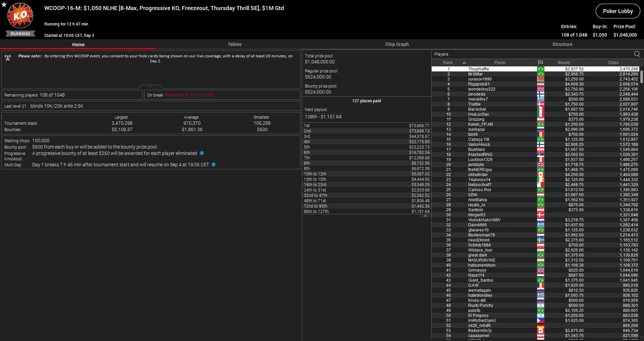
Task: Click the RUNNING status badge
Action: pos(20,34)
